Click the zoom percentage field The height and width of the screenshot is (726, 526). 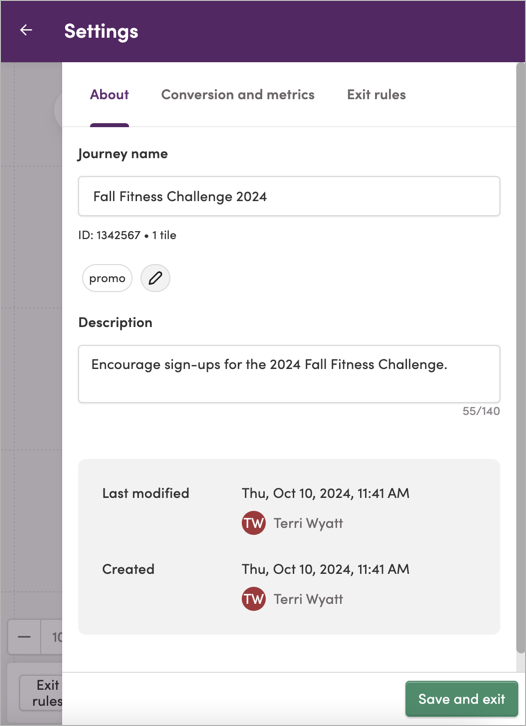[x=51, y=637]
